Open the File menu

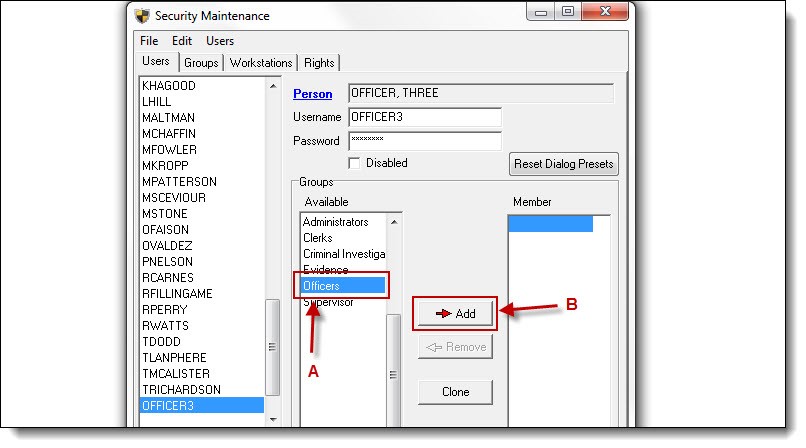pos(149,41)
